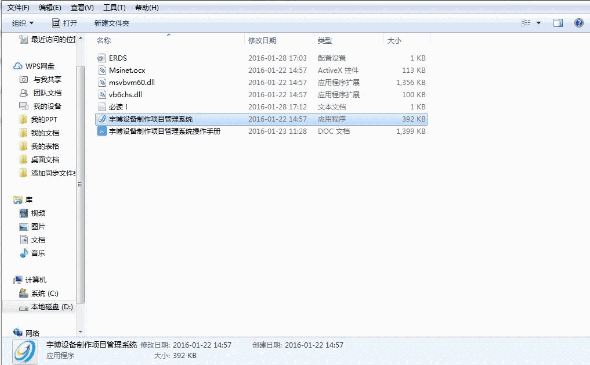Click 大小: 392 KB in details pane
Image resolution: width=590 pixels, height=365 pixels.
tap(175, 356)
